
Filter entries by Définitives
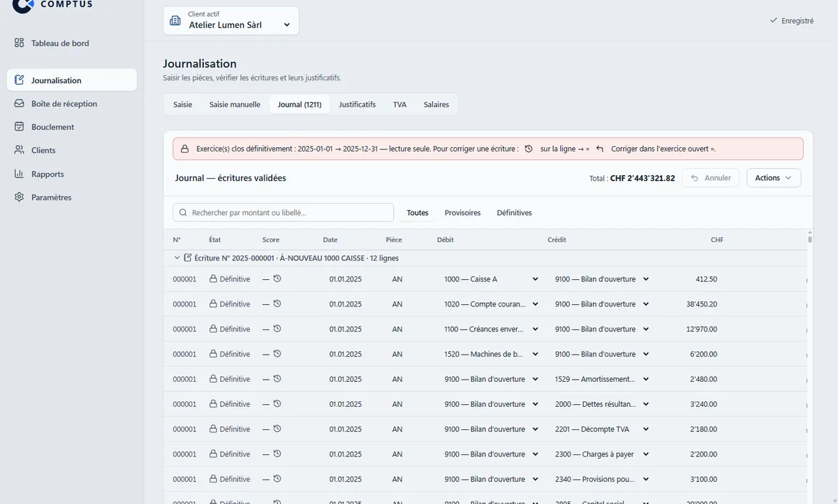click(514, 213)
